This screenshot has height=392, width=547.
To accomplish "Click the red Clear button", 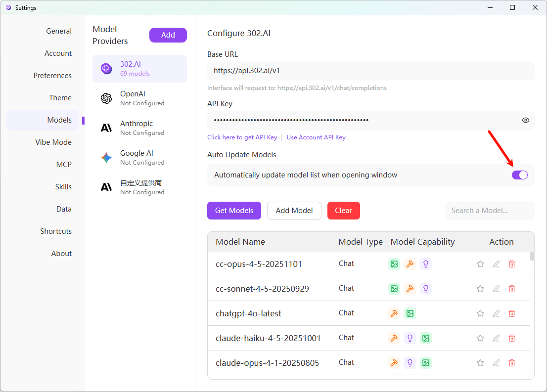I will point(343,211).
